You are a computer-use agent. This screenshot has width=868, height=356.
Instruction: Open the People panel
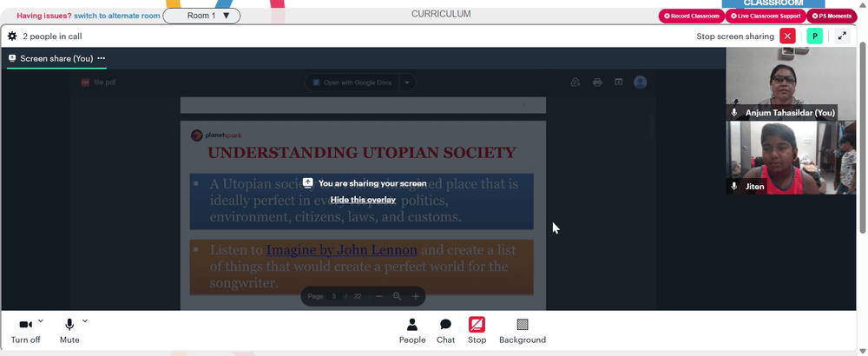point(412,331)
